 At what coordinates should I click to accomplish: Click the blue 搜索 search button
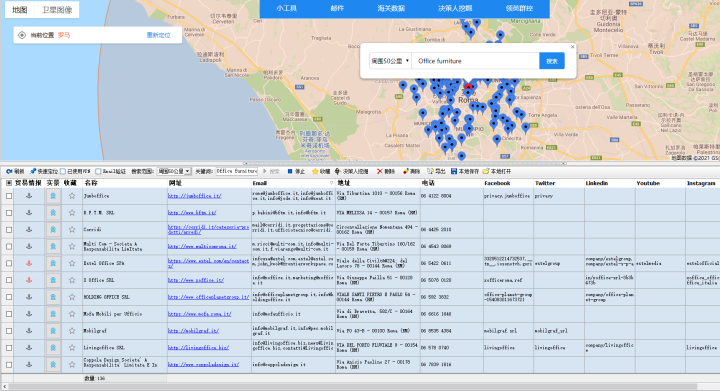pos(551,61)
